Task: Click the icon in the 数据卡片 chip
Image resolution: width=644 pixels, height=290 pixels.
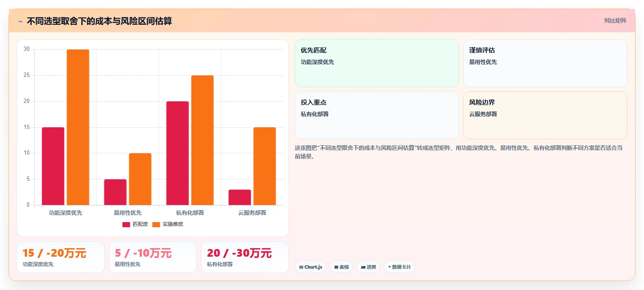Action: pos(389,267)
